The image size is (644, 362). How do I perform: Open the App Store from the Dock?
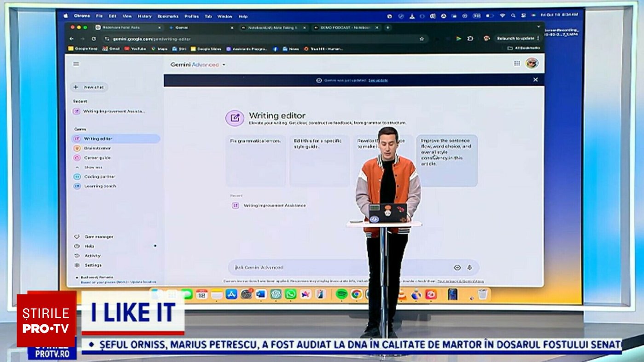[x=231, y=294]
